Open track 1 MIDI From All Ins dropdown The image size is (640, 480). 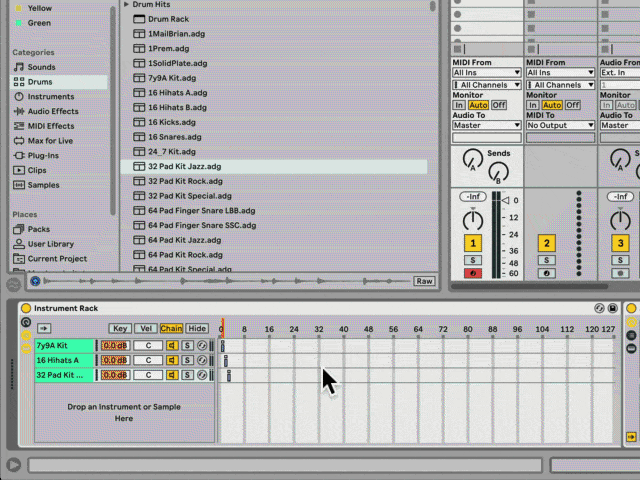point(486,73)
